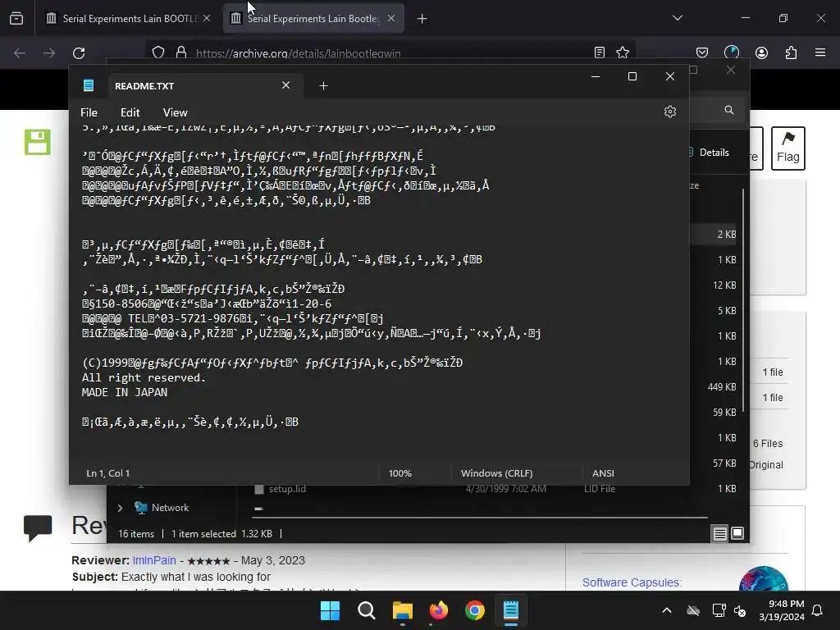Open the taskbar clock and date
This screenshot has height=630, width=840.
point(782,610)
